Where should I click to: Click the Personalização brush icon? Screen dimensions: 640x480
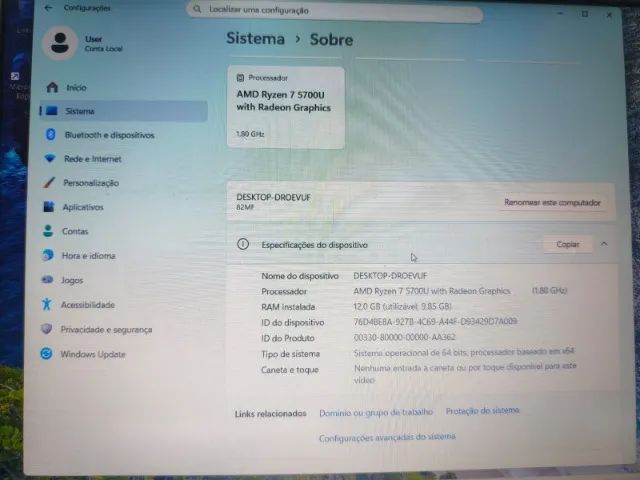click(49, 182)
